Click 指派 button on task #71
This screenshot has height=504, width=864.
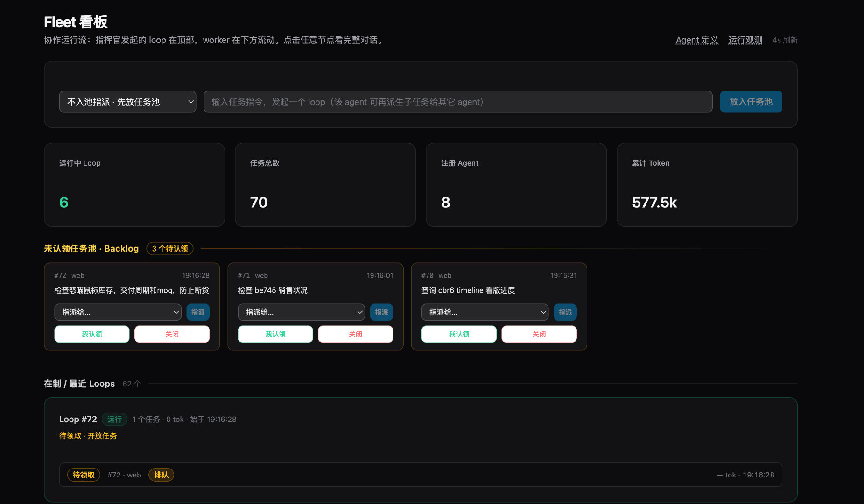(381, 312)
